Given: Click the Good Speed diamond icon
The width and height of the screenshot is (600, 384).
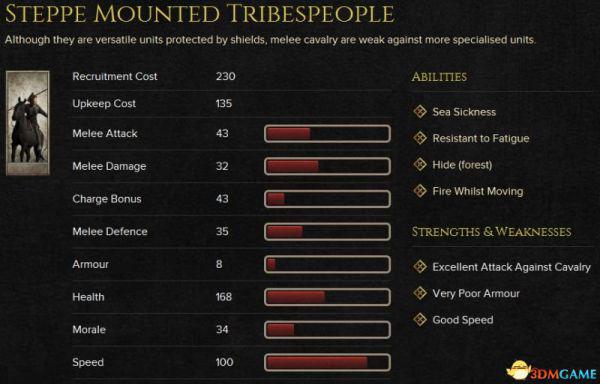Looking at the screenshot, I should tap(420, 319).
